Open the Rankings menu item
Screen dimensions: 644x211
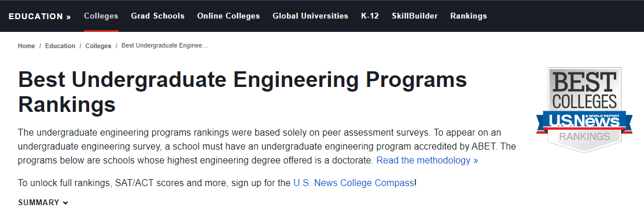(x=469, y=16)
